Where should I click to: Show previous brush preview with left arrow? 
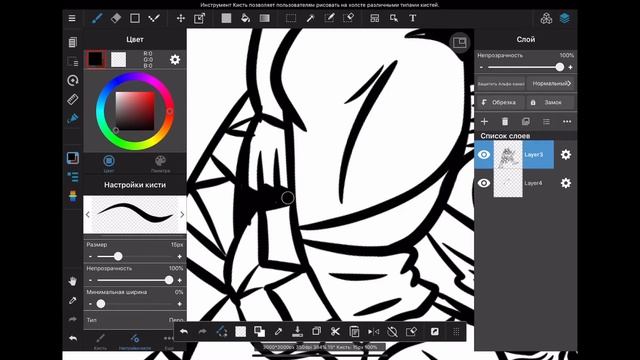coord(88,214)
